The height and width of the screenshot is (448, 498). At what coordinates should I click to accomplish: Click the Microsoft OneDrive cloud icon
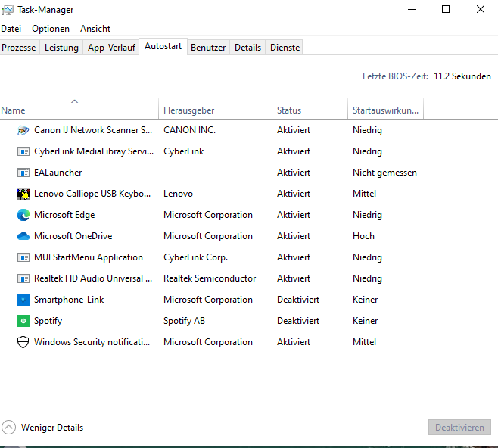pyautogui.click(x=23, y=236)
